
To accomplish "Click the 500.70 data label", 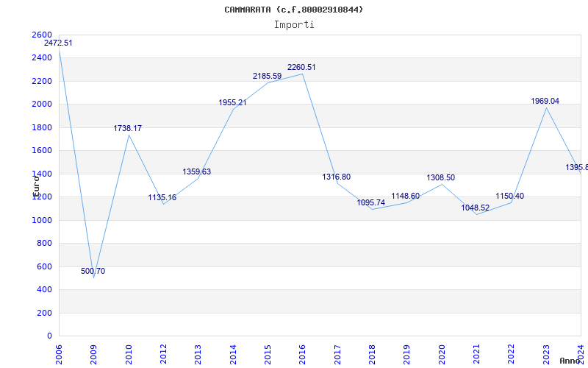I will 93,271.
